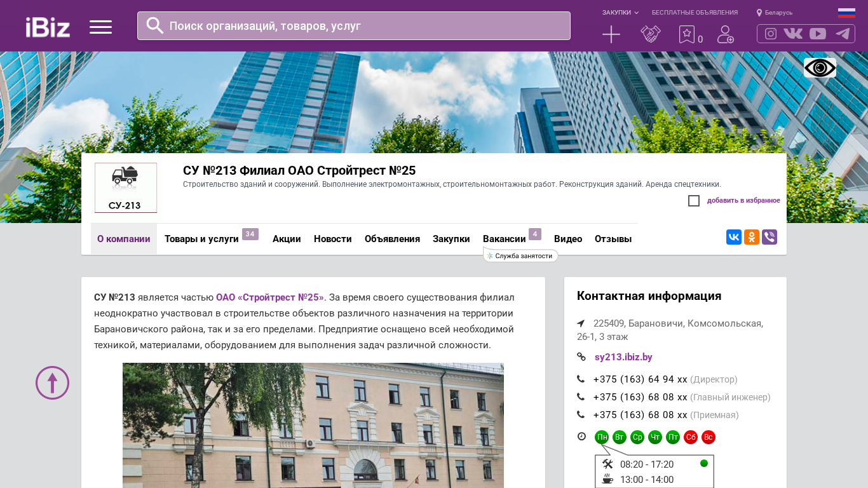Image resolution: width=868 pixels, height=488 pixels.
Task: Open the iBiz home logo
Action: (48, 27)
